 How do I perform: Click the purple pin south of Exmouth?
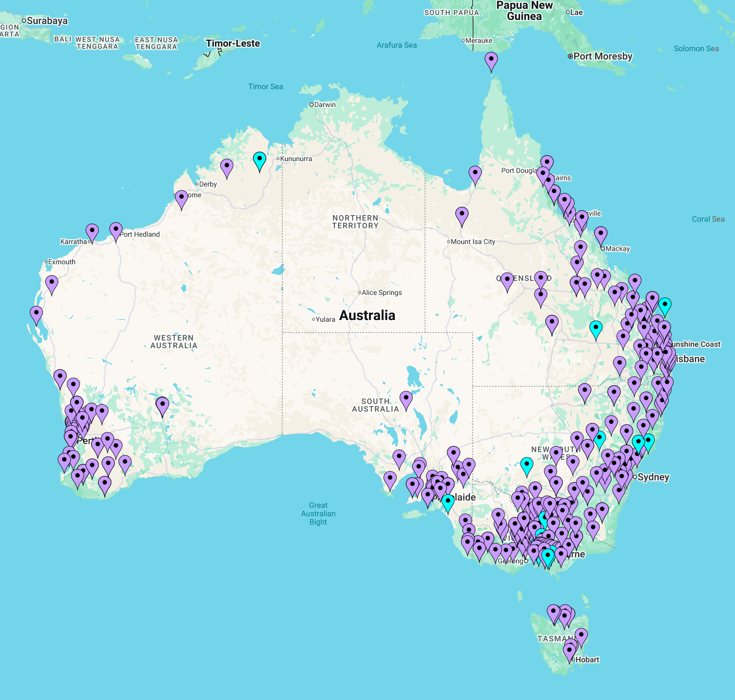tap(52, 285)
